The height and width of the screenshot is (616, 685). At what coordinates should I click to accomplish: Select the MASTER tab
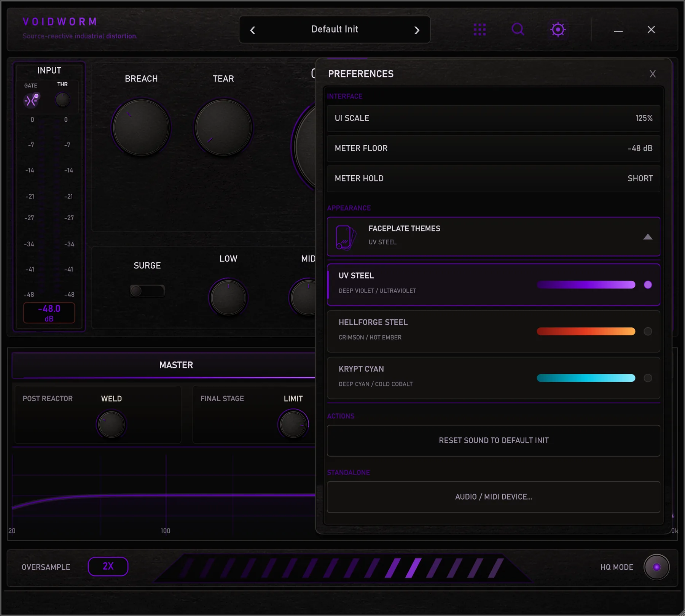(x=176, y=365)
